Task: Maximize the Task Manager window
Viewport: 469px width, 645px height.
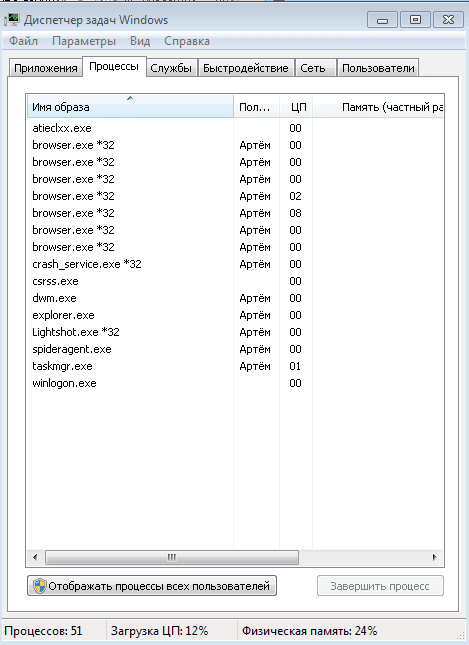Action: click(415, 20)
